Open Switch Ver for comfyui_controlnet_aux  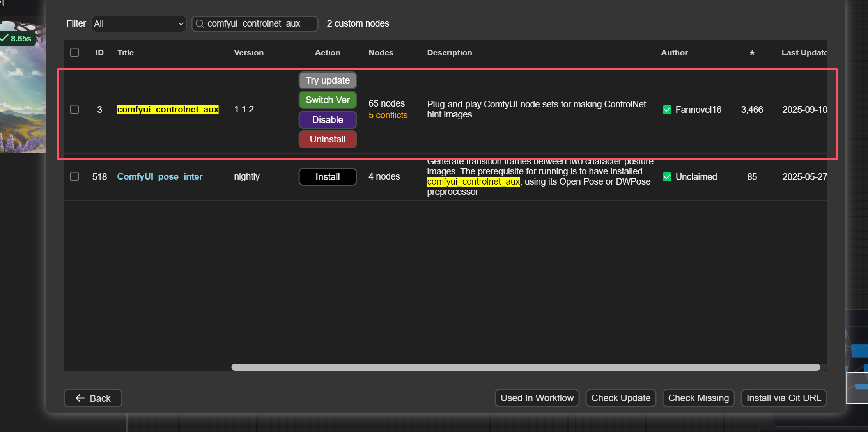coord(327,100)
